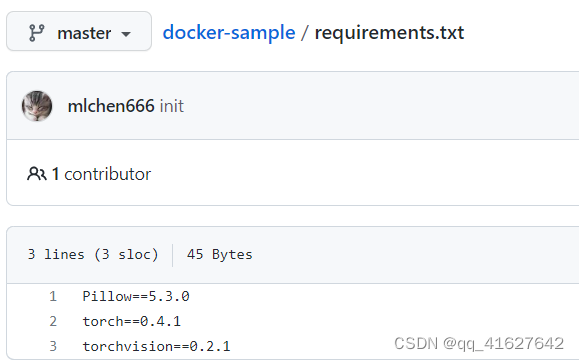Open mlchen666 avatar thumbnail

click(x=37, y=106)
